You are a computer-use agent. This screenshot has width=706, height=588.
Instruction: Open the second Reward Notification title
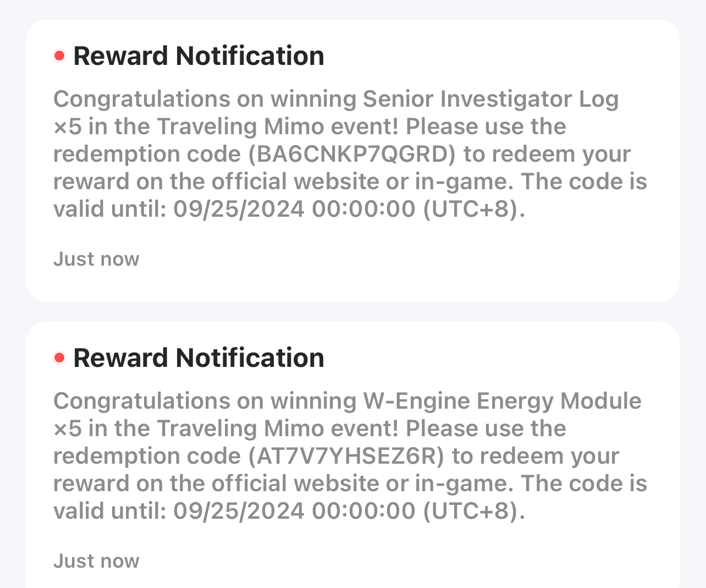199,358
